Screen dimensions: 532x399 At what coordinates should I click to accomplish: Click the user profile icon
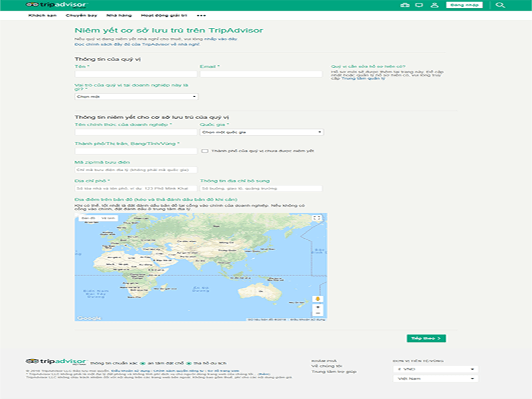[434, 5]
